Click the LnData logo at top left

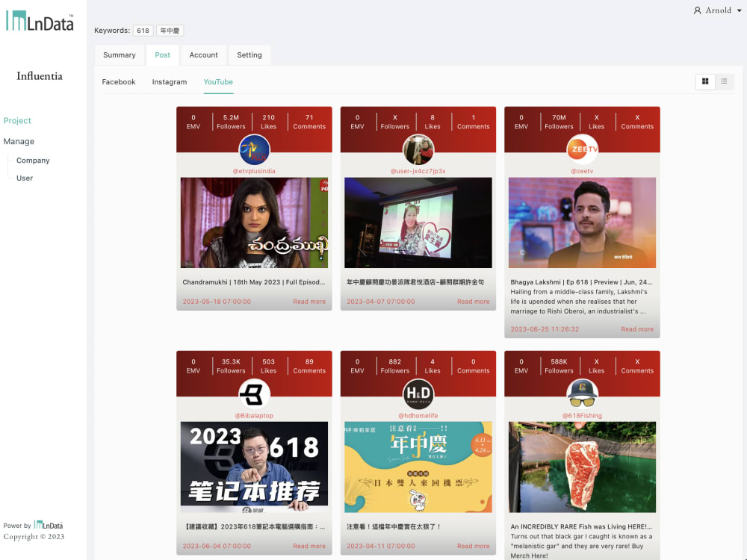[x=40, y=21]
